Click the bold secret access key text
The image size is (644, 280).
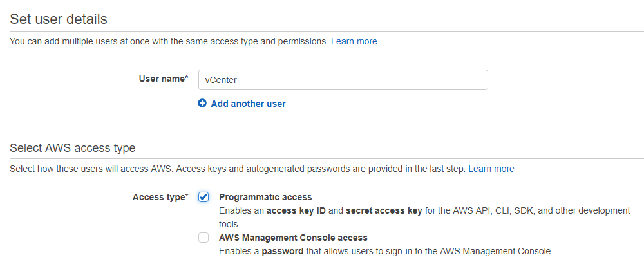[x=384, y=211]
